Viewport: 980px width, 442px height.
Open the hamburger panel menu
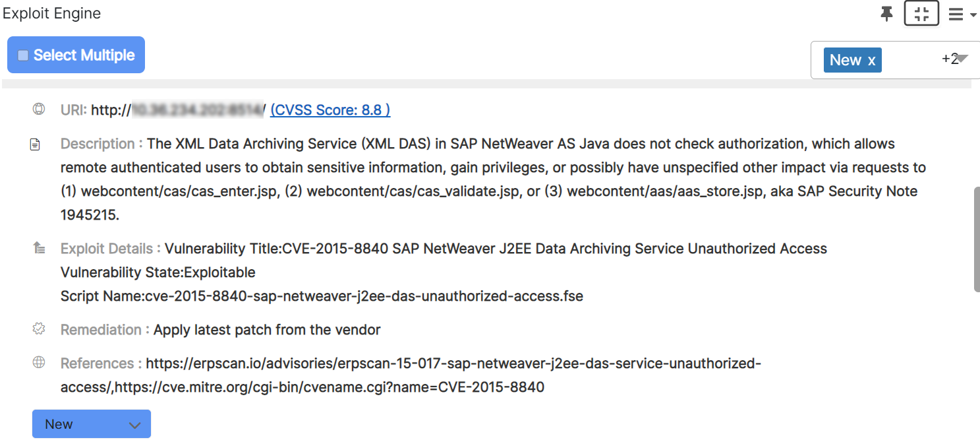[x=956, y=14]
